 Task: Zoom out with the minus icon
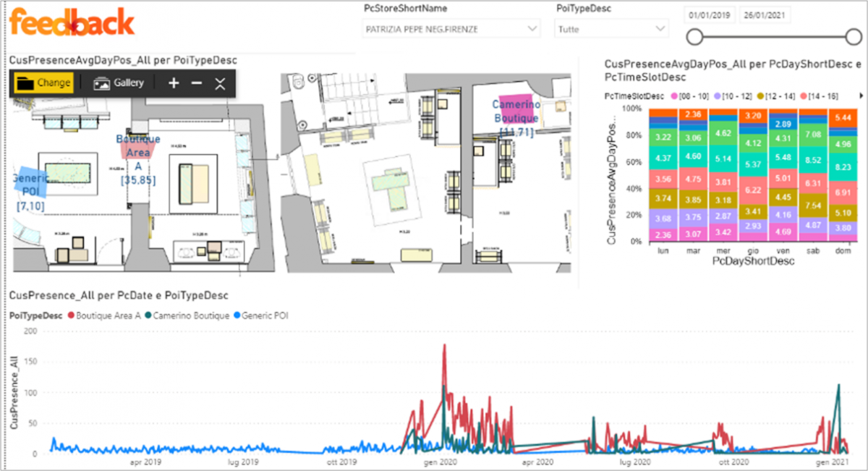(x=196, y=83)
